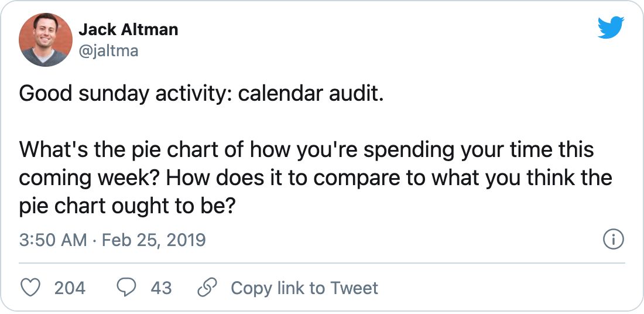Screen dimensions: 644x314
Task: Click the Feb 25, 2019 date
Action: click(153, 240)
